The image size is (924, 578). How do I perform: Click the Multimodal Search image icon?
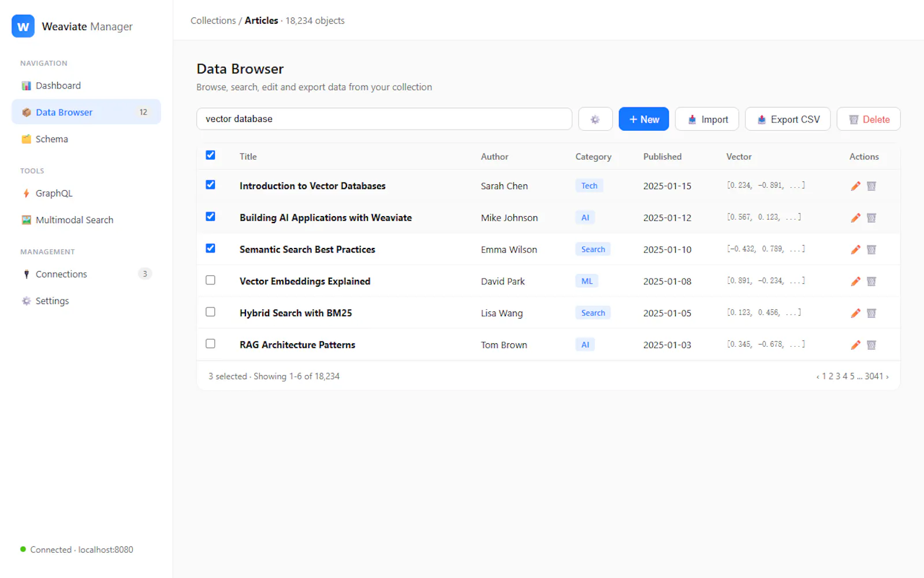26,220
